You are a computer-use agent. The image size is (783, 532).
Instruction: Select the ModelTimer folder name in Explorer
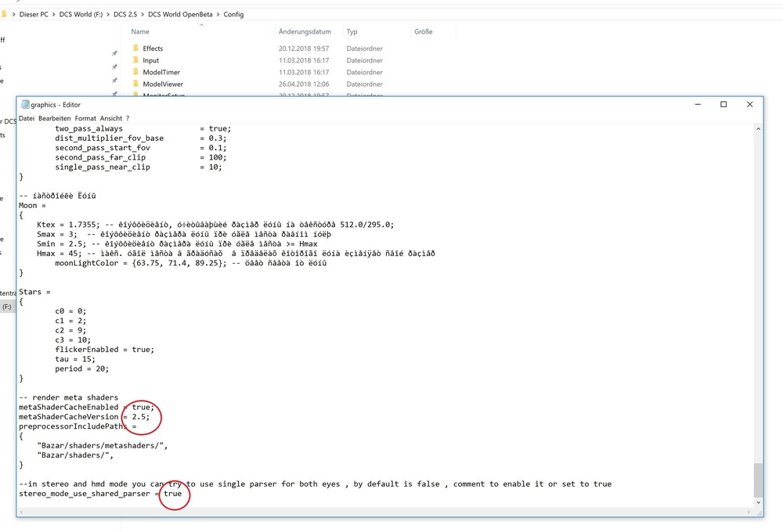161,72
